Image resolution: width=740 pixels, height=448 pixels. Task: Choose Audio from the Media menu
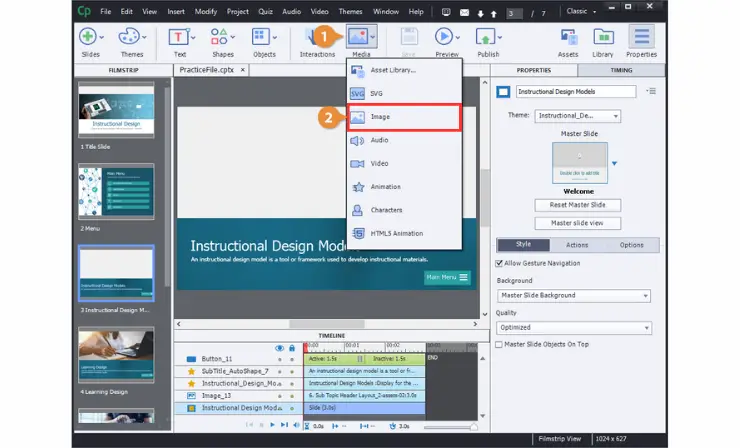(x=404, y=140)
